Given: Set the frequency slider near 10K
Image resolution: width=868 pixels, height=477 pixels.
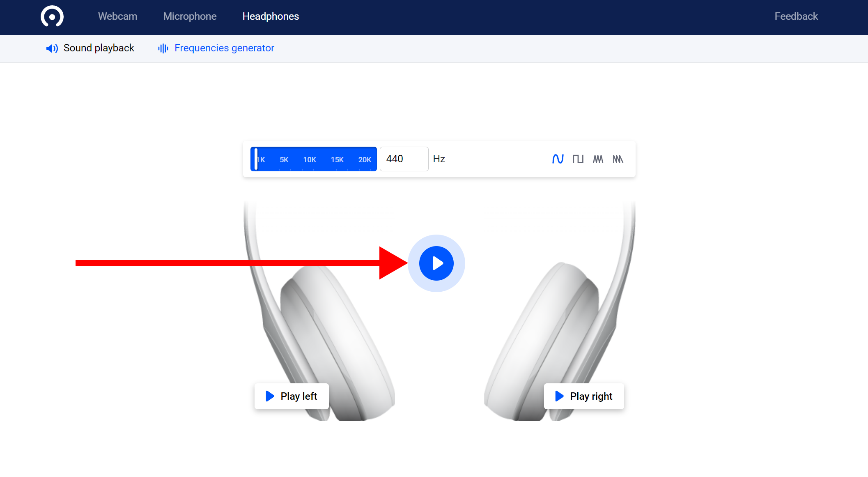Looking at the screenshot, I should tap(310, 159).
